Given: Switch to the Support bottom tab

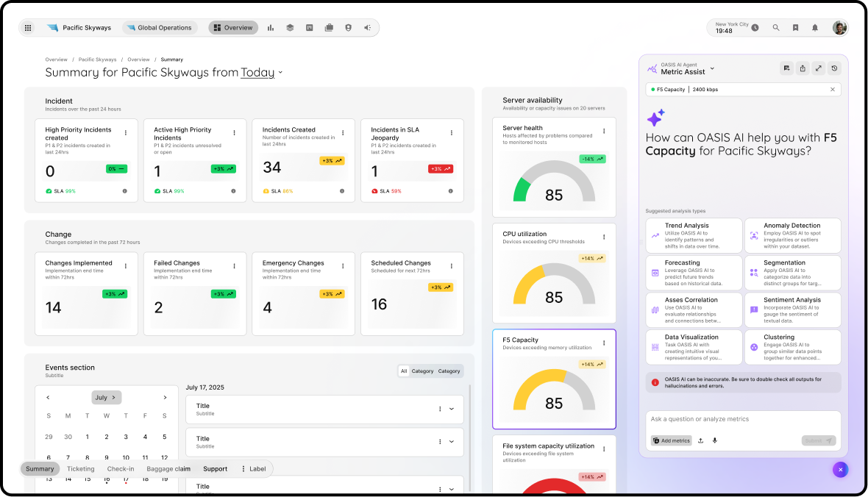Looking at the screenshot, I should pyautogui.click(x=215, y=469).
